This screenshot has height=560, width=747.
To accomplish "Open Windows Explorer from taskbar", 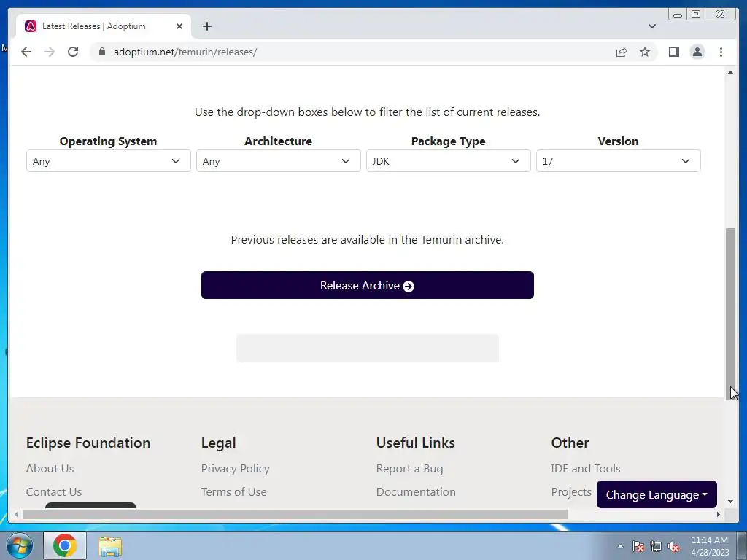I will (110, 546).
